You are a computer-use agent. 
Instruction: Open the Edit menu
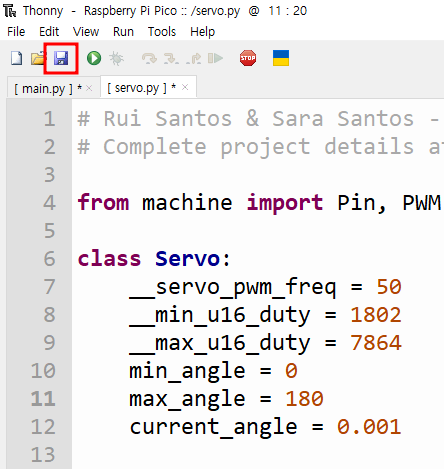[x=49, y=32]
